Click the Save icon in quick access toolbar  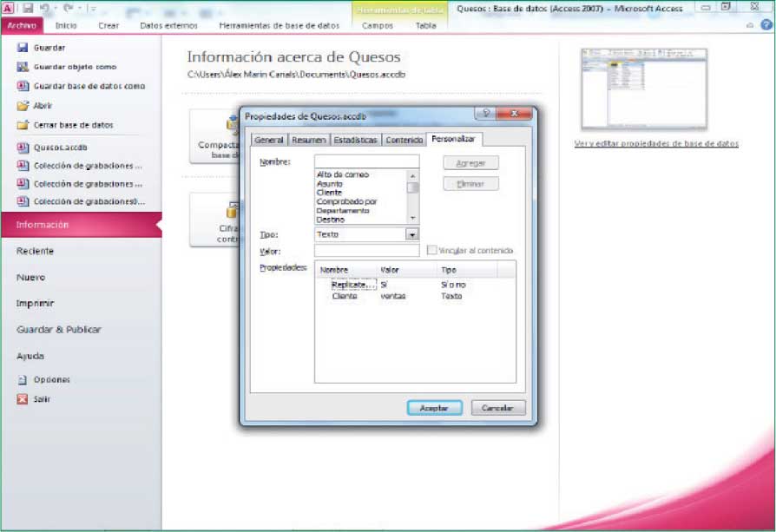(x=29, y=8)
